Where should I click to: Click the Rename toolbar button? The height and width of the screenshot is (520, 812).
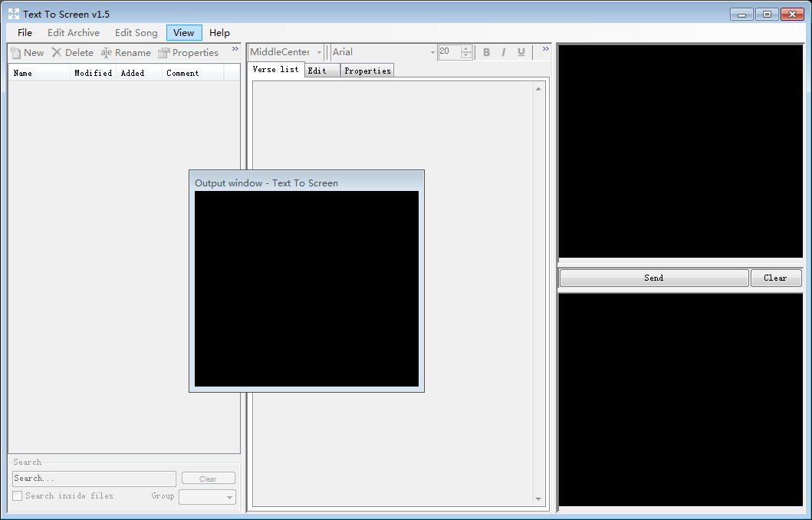pyautogui.click(x=126, y=53)
